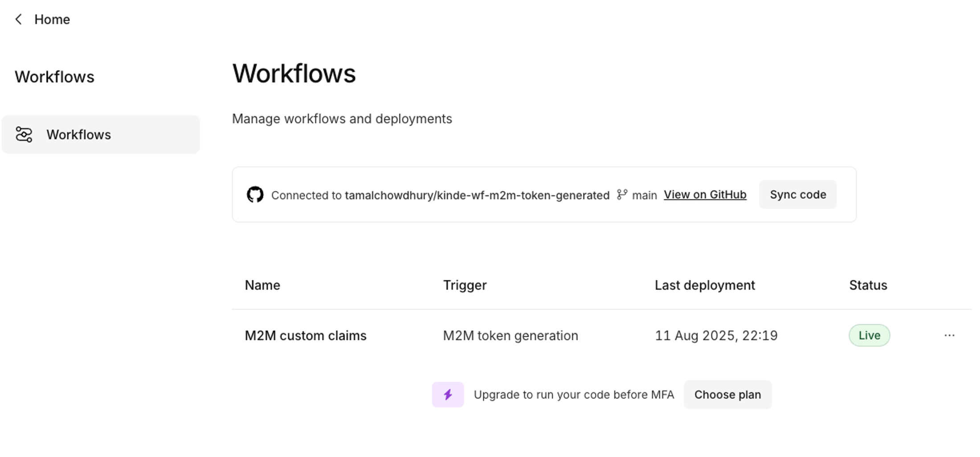Select the Workflows sidebar entry
Viewport: 980px width, 457px height.
(x=79, y=134)
